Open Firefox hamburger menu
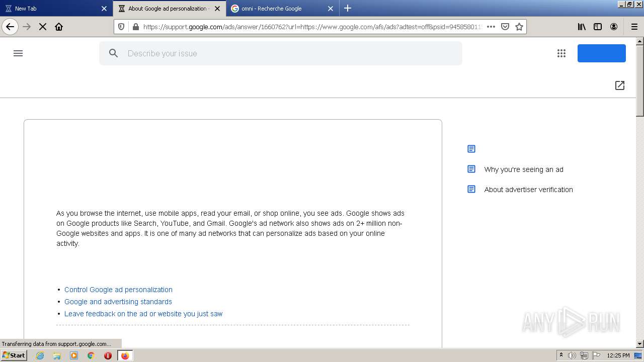Screen dimensions: 644x362 (x=634, y=27)
